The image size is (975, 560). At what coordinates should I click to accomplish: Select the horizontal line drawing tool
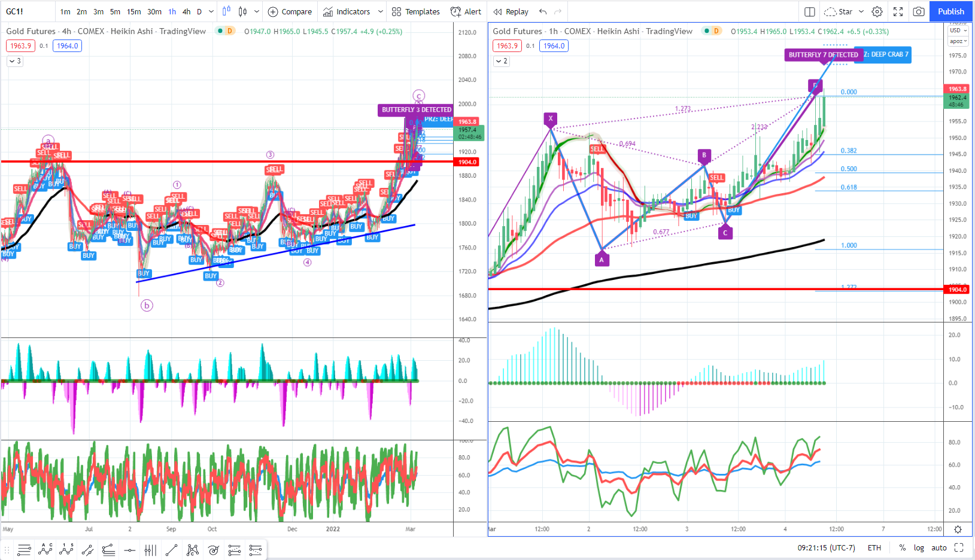pyautogui.click(x=129, y=550)
